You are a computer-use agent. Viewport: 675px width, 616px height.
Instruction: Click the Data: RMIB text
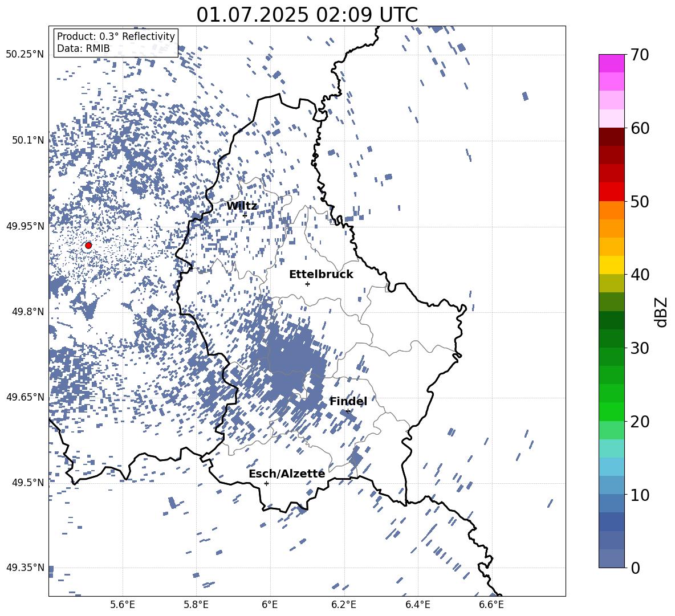click(x=83, y=48)
